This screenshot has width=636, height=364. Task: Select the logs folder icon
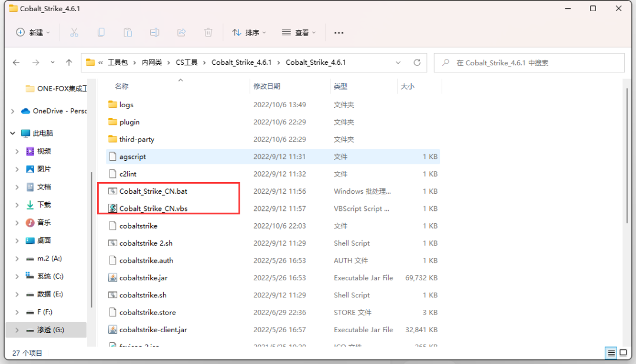point(112,104)
